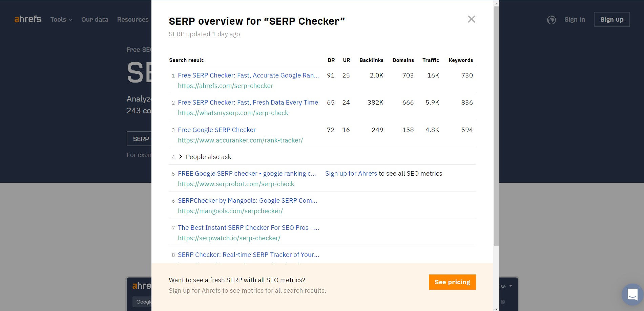Open the Our data menu

(95, 20)
